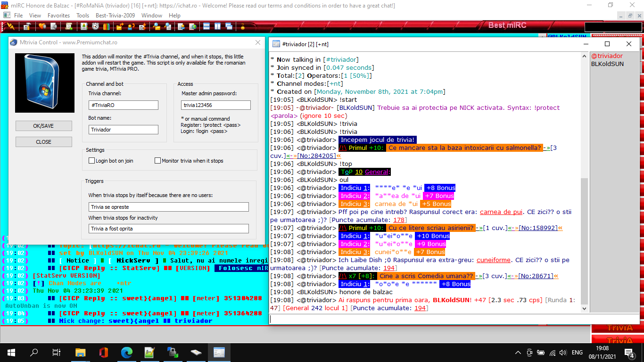The image size is (644, 362).
Task: Enable Login bot on join checkbox
Action: click(92, 161)
